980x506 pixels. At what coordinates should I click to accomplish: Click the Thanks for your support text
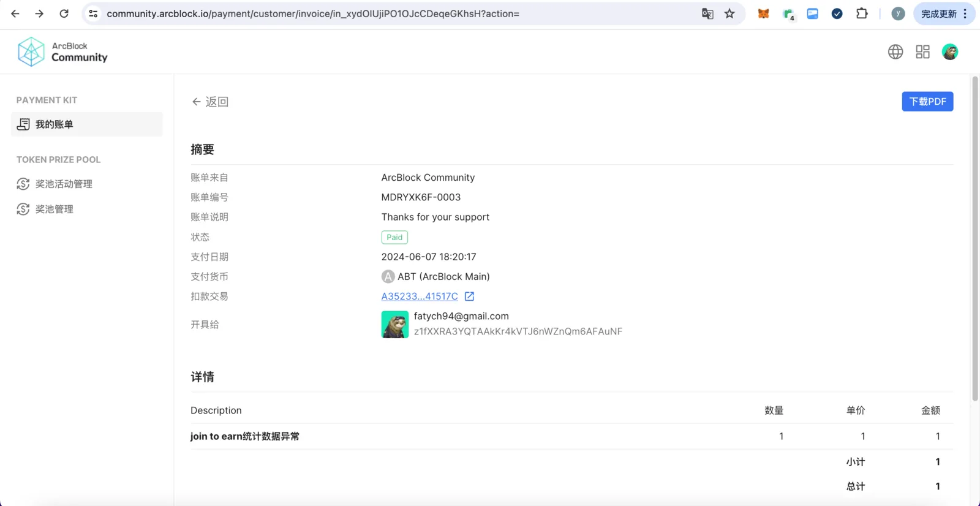click(435, 217)
